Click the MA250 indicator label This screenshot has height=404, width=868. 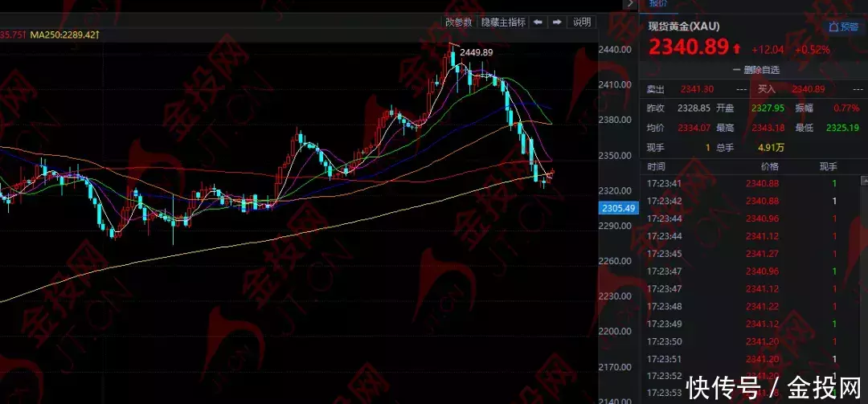click(x=64, y=35)
